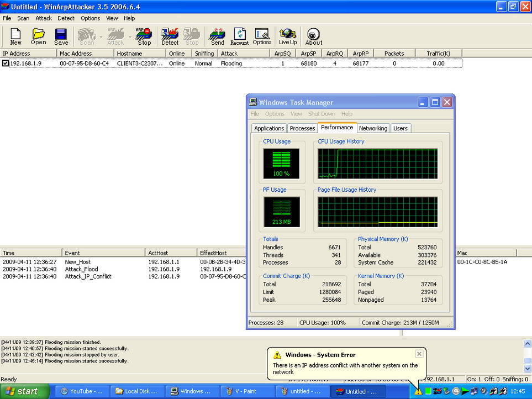Click the ArpSP column header
Screen dimensions: 532x399
point(308,53)
